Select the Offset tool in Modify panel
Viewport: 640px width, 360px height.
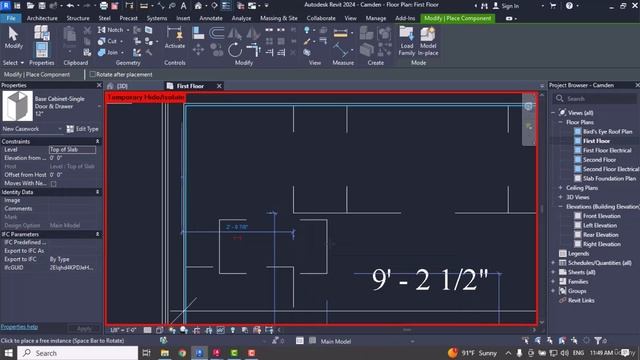click(216, 33)
